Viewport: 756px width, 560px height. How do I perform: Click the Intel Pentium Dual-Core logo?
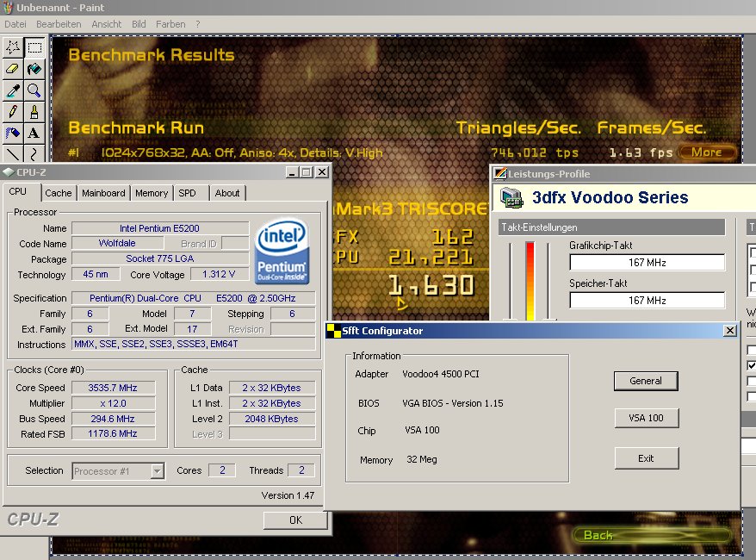(x=282, y=252)
